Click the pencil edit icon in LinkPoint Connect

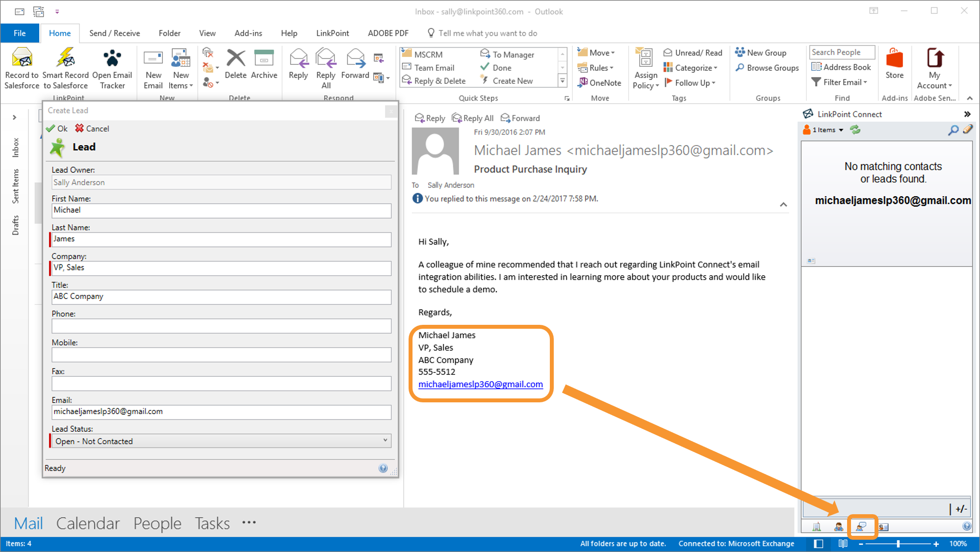point(967,130)
